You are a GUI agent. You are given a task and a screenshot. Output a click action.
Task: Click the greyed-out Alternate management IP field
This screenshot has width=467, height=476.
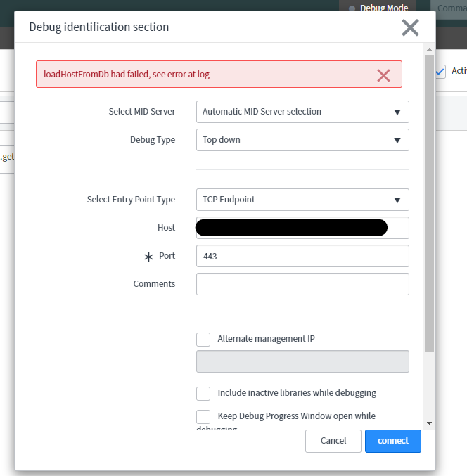302,361
